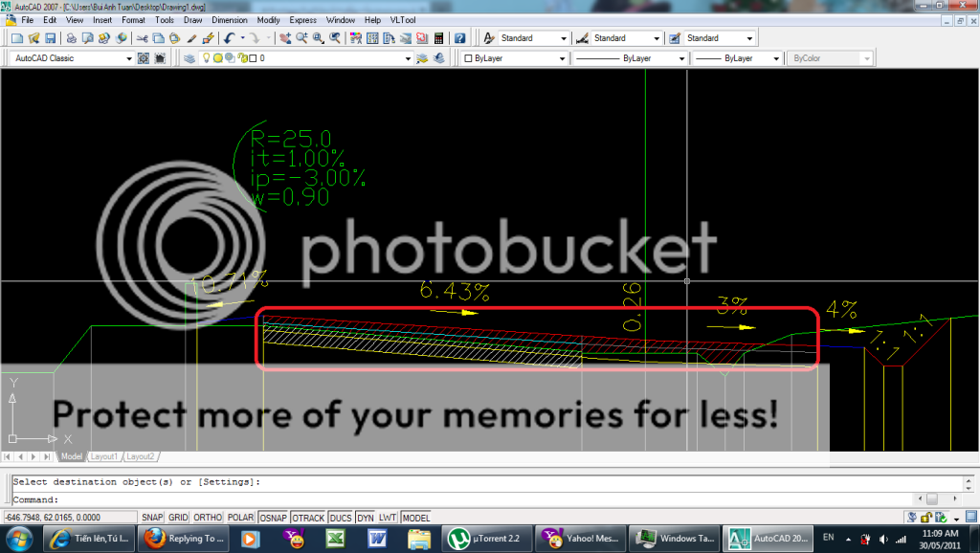Switch to the Layout2 tab
This screenshot has width=980, height=553.
tap(140, 456)
